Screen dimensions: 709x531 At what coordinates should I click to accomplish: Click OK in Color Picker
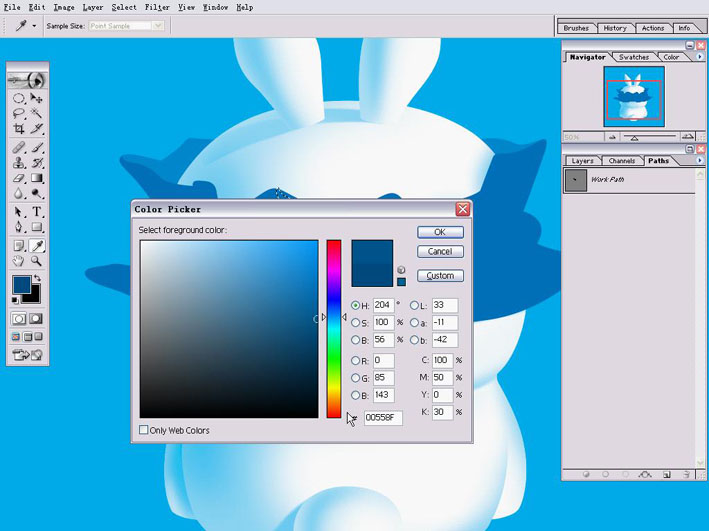[x=440, y=232]
